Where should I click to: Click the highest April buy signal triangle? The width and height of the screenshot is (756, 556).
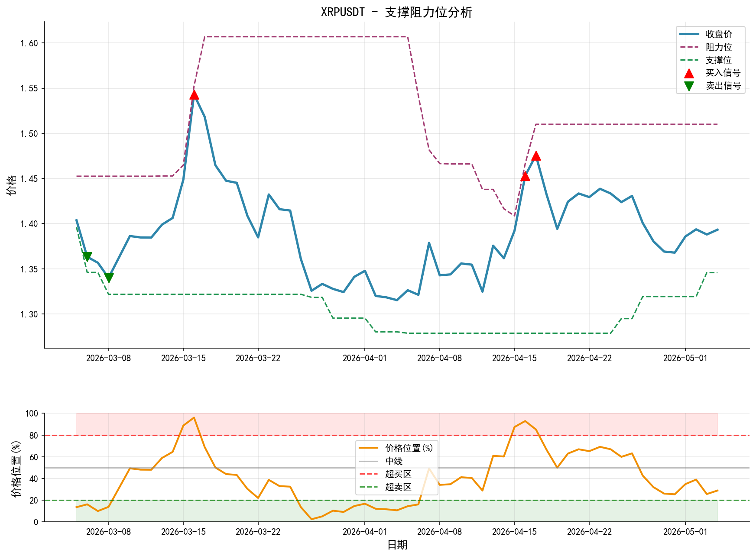536,155
